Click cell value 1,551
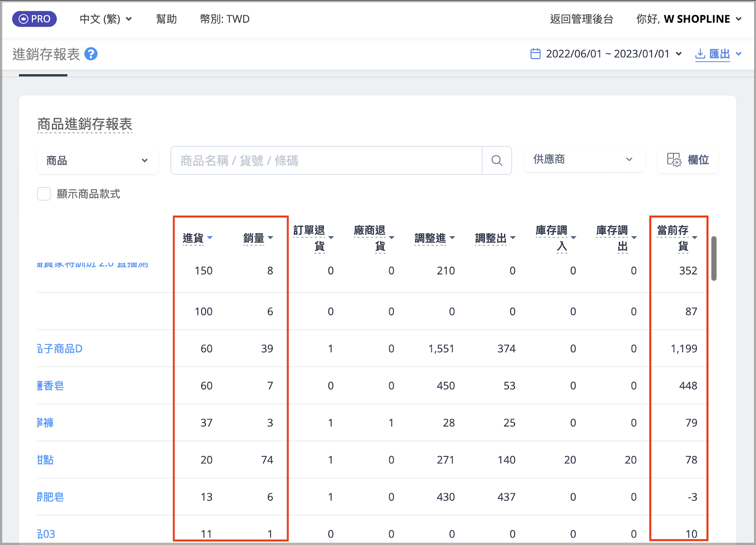 click(441, 349)
